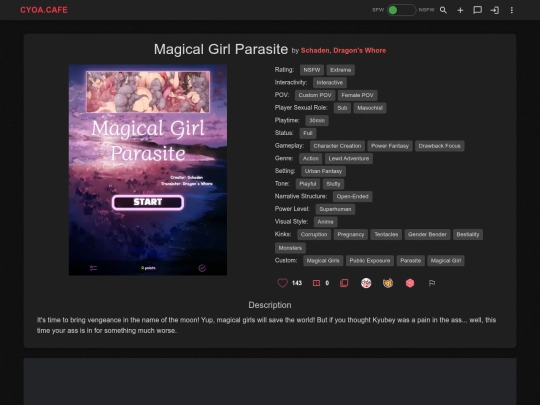Click the Urban Fantasy setting tag
The height and width of the screenshot is (405, 540).
[x=323, y=171]
